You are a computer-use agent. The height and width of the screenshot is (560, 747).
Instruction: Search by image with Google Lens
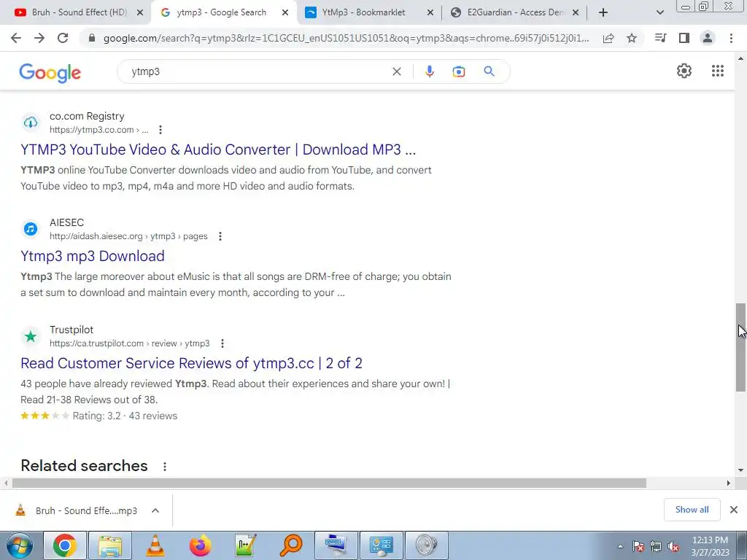coord(459,71)
